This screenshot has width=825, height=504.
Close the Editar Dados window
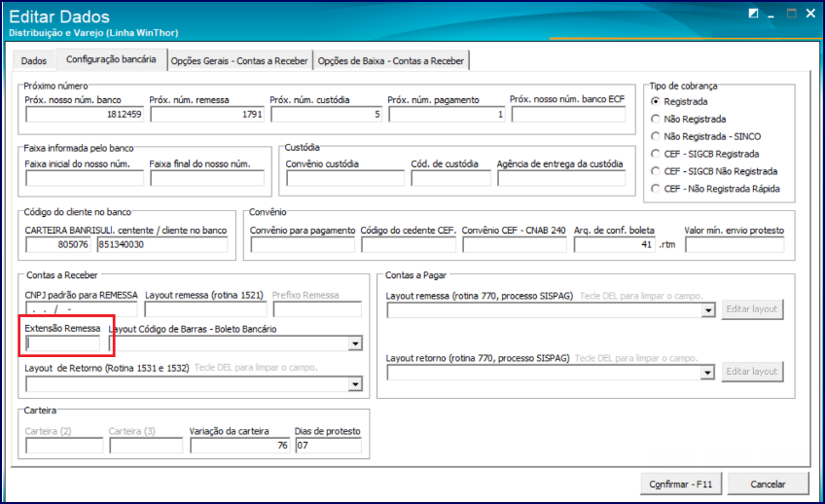[x=810, y=14]
